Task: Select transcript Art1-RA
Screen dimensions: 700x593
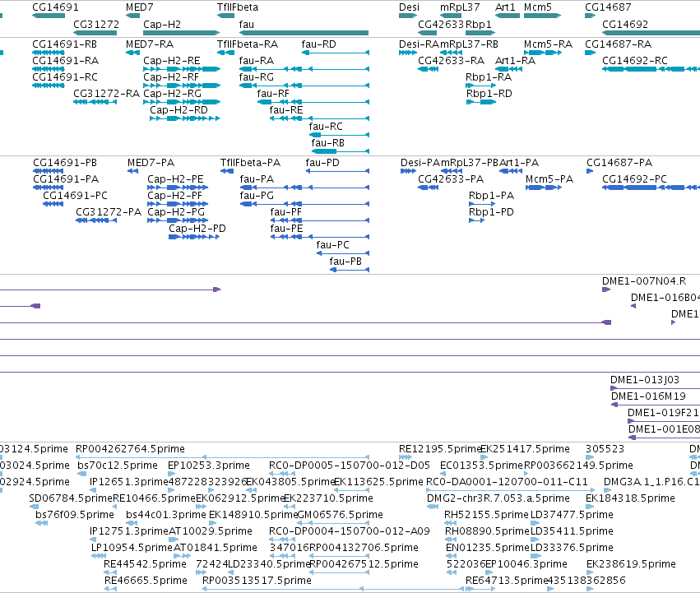Action: 509,69
